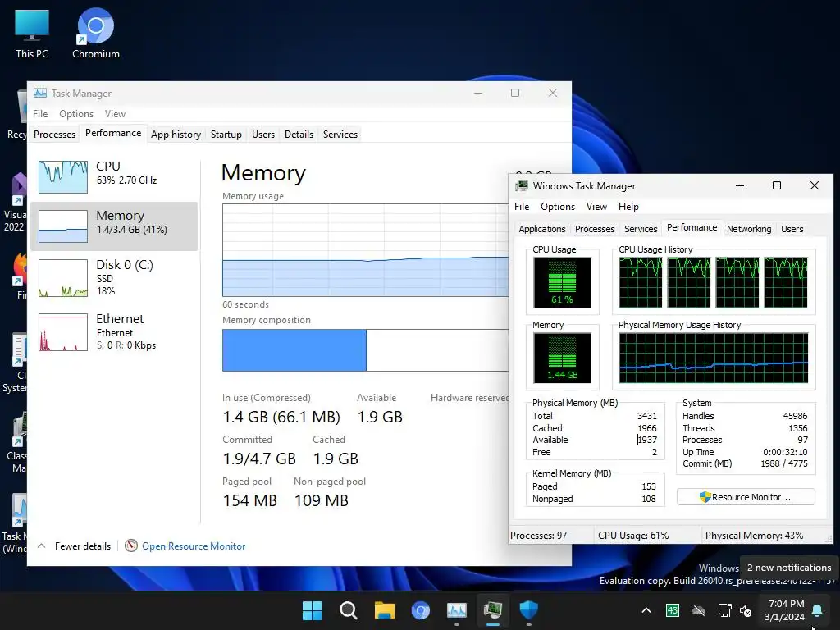Open the File menu in Task Manager
840x630 pixels.
(x=40, y=113)
